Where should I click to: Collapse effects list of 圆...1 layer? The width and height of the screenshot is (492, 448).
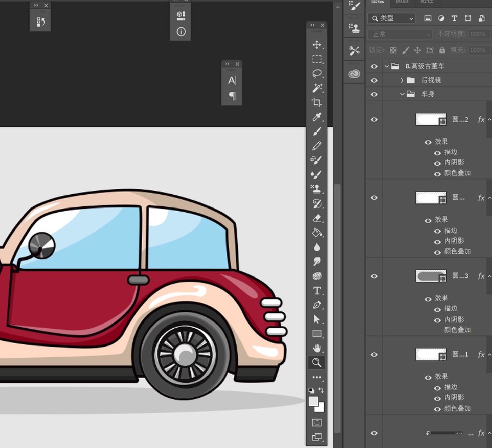(x=489, y=354)
